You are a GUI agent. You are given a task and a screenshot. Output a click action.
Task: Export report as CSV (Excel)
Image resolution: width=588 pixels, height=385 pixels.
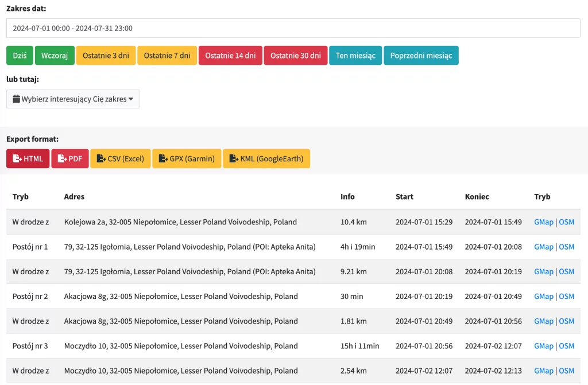121,158
